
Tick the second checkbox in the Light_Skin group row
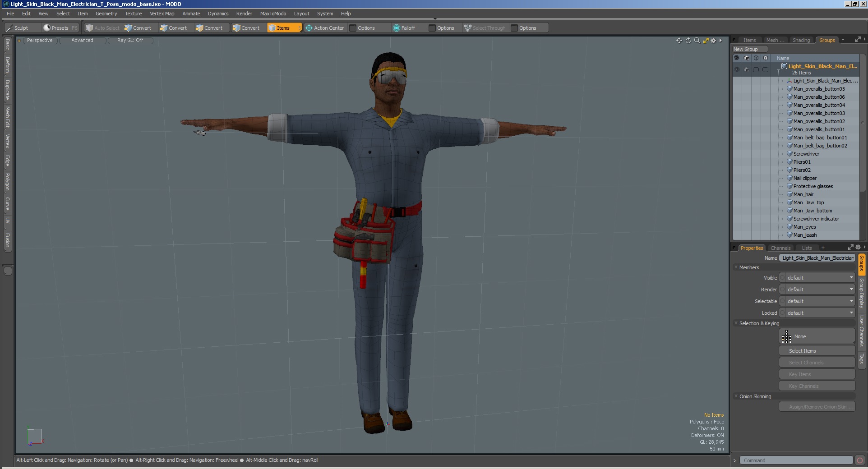pos(766,69)
